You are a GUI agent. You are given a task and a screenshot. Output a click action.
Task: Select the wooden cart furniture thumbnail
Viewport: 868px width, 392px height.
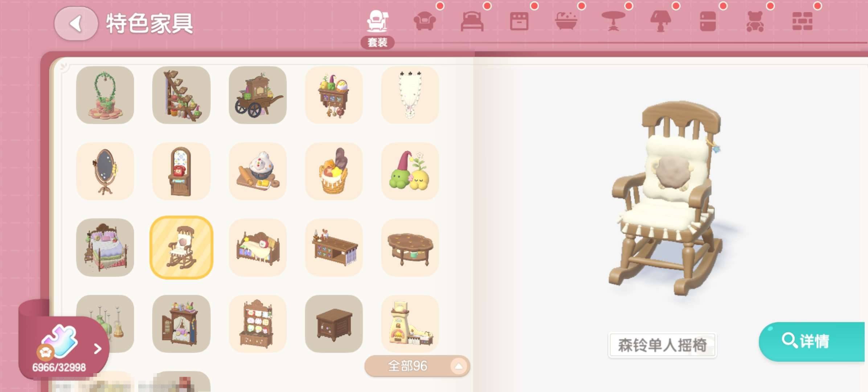click(258, 95)
